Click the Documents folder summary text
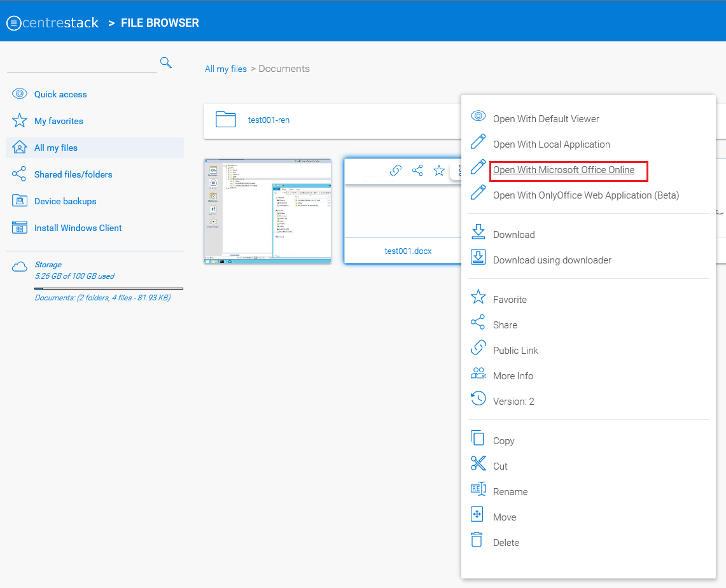This screenshot has width=726, height=588. (102, 297)
